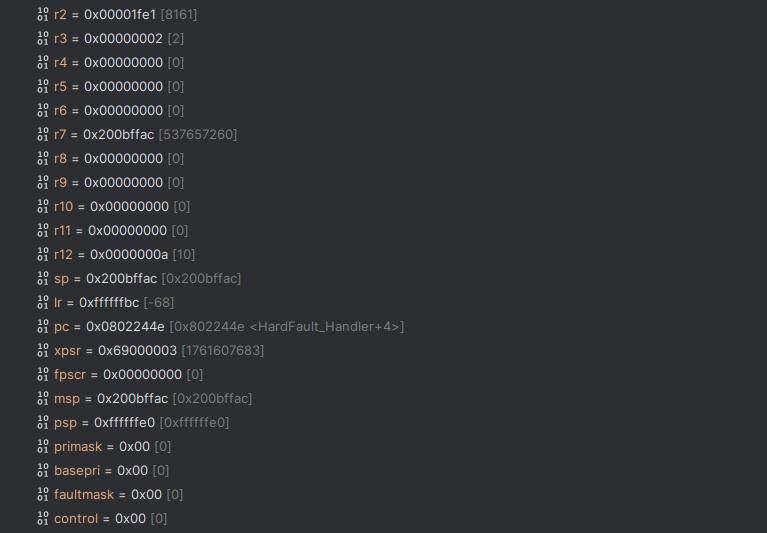767x533 pixels.
Task: Click the binary icon beside register r2
Action: click(42, 14)
